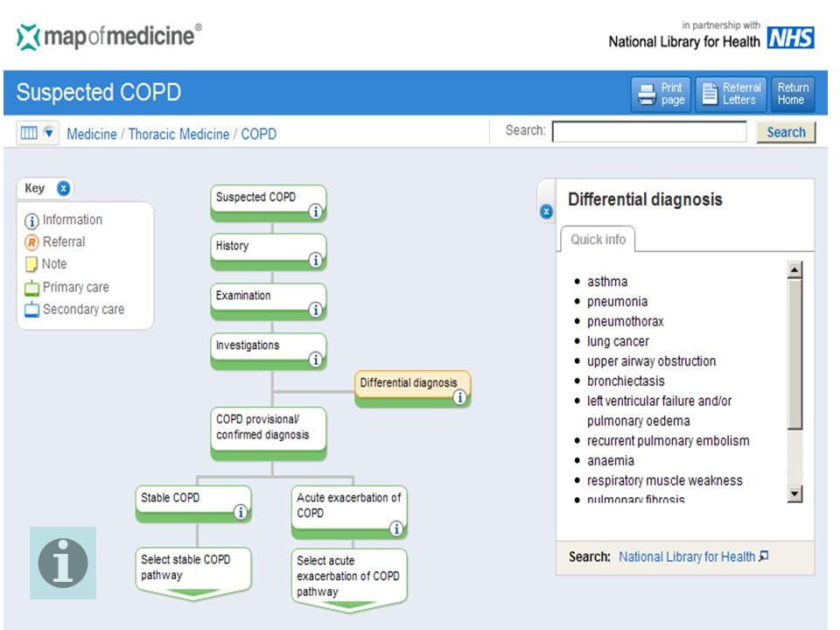Click the Primary care icon in the Key
The image size is (840, 630).
click(31, 288)
